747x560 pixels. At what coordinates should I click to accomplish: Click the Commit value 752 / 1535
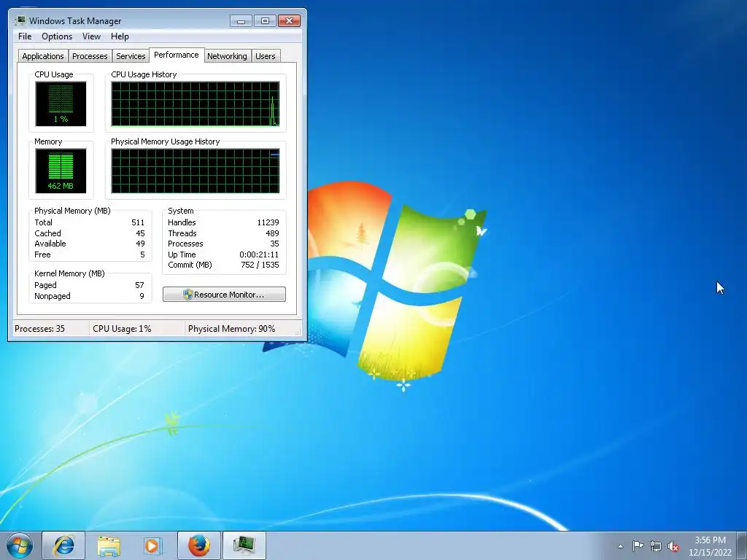click(x=260, y=265)
